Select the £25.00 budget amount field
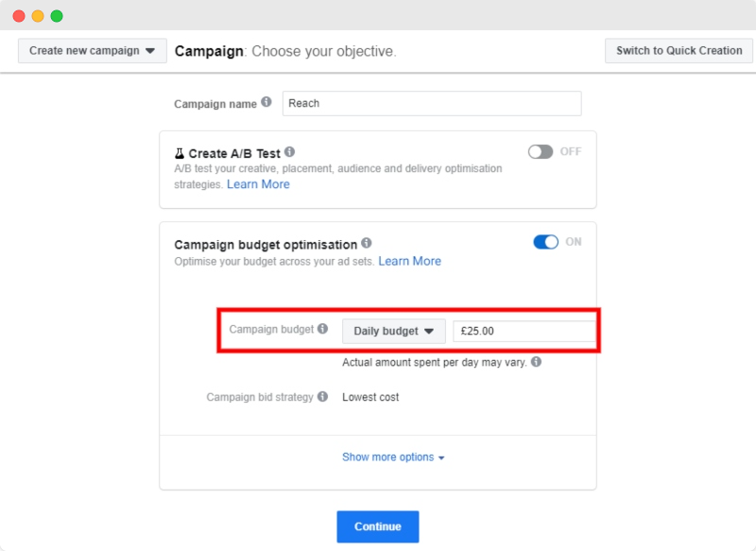Viewport: 756px width, 551px height. (x=525, y=331)
